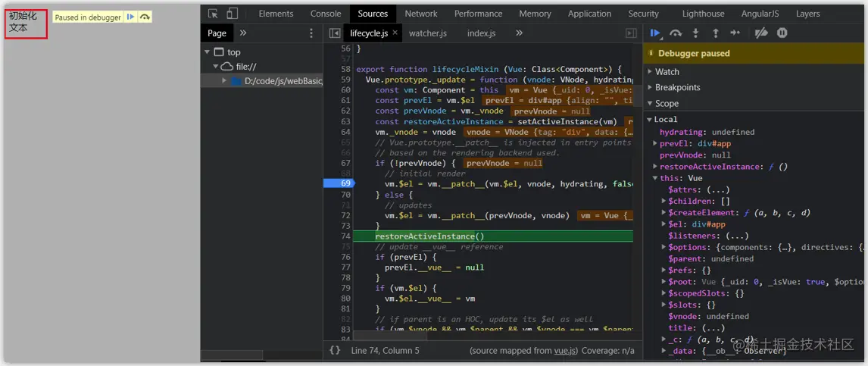
Task: Open the Performance tab
Action: point(478,14)
